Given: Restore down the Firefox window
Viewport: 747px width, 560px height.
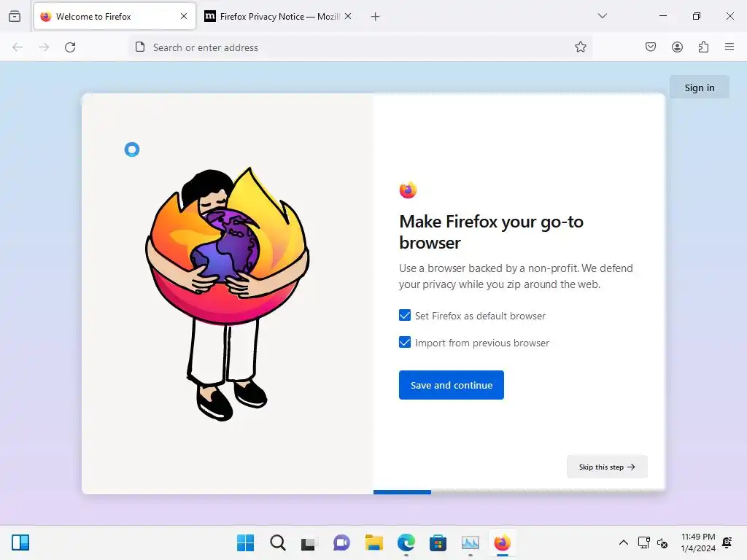Looking at the screenshot, I should click(x=697, y=16).
